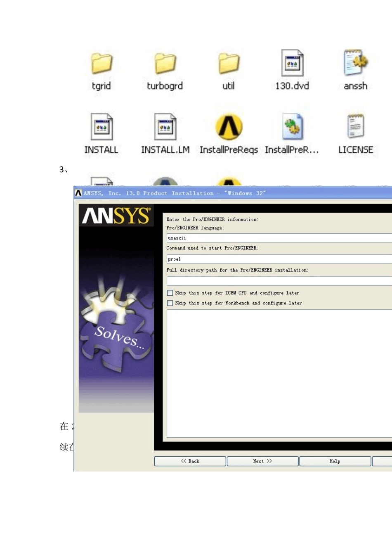
Task: Click the command to start Pro/ENGINEER field
Action: (279, 259)
